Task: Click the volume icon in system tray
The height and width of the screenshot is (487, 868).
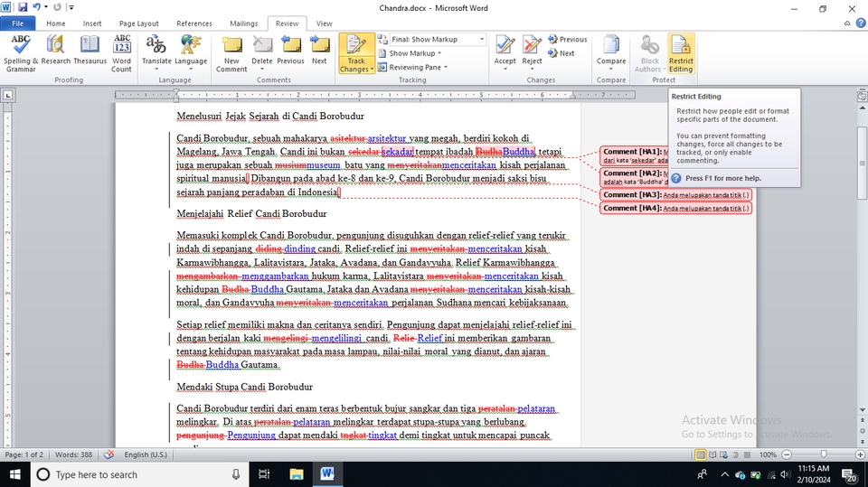Action: 785,474
